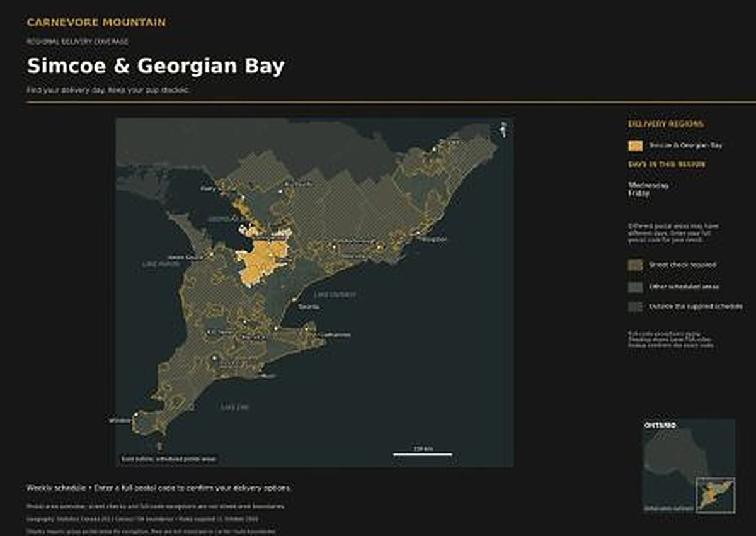Click the Other scheduled areas legend swatch
Viewport: 756px width, 536px height.
[x=635, y=287]
